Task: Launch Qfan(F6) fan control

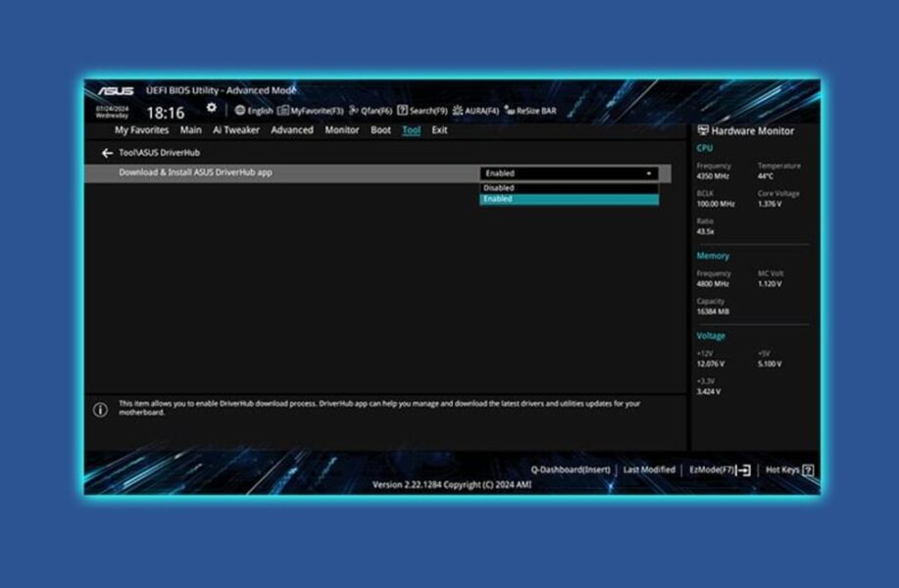Action: coord(371,111)
